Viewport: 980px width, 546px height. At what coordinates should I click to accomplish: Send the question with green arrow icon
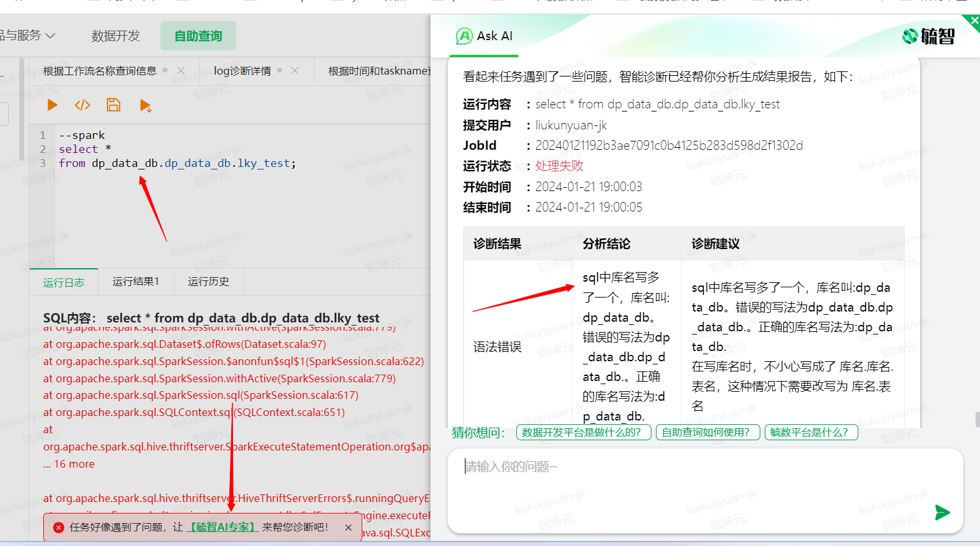[942, 512]
